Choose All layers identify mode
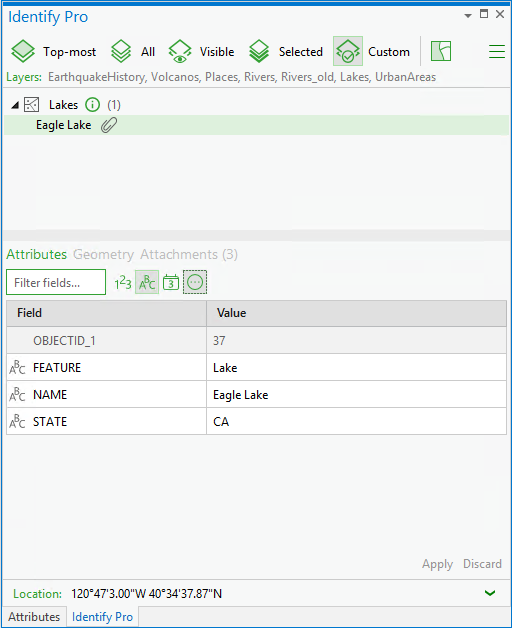 [133, 52]
